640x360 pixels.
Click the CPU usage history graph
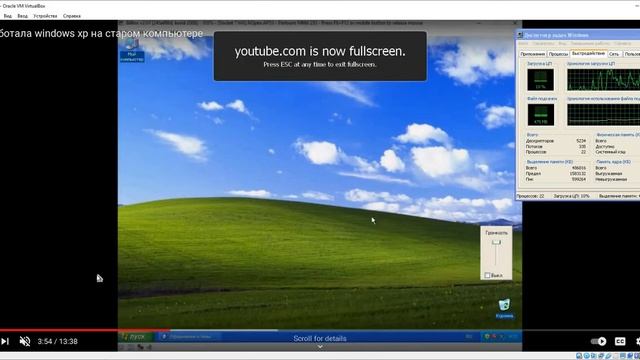(603, 80)
